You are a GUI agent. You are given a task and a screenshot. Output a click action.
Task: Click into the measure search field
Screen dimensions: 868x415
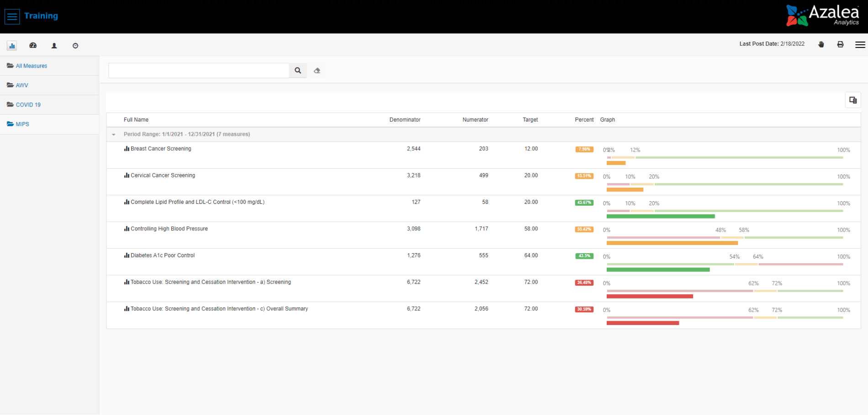[199, 70]
